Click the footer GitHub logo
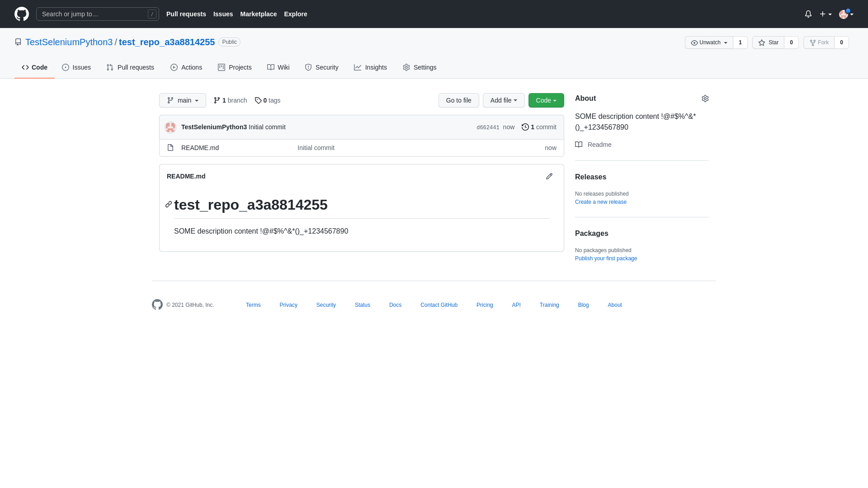This screenshot has height=488, width=868. pyautogui.click(x=157, y=305)
